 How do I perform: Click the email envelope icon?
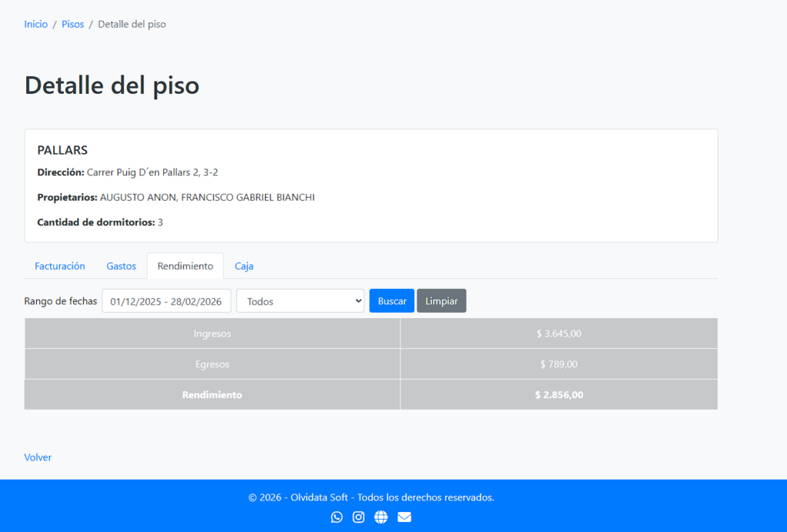pyautogui.click(x=404, y=517)
